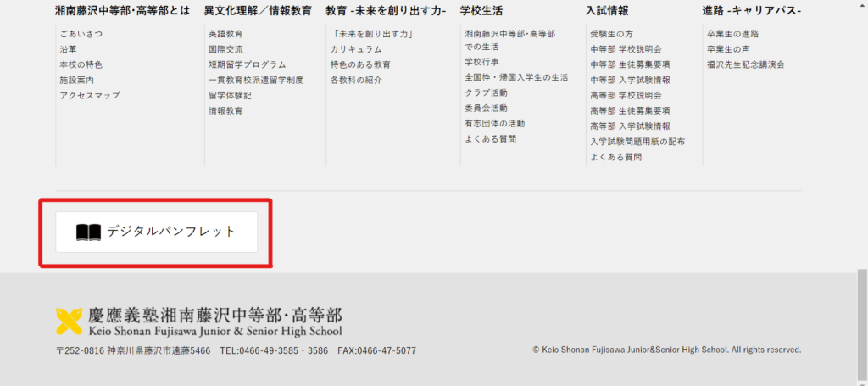The image size is (868, 386).
Task: Open 各教科の紹介 link
Action: coord(356,81)
